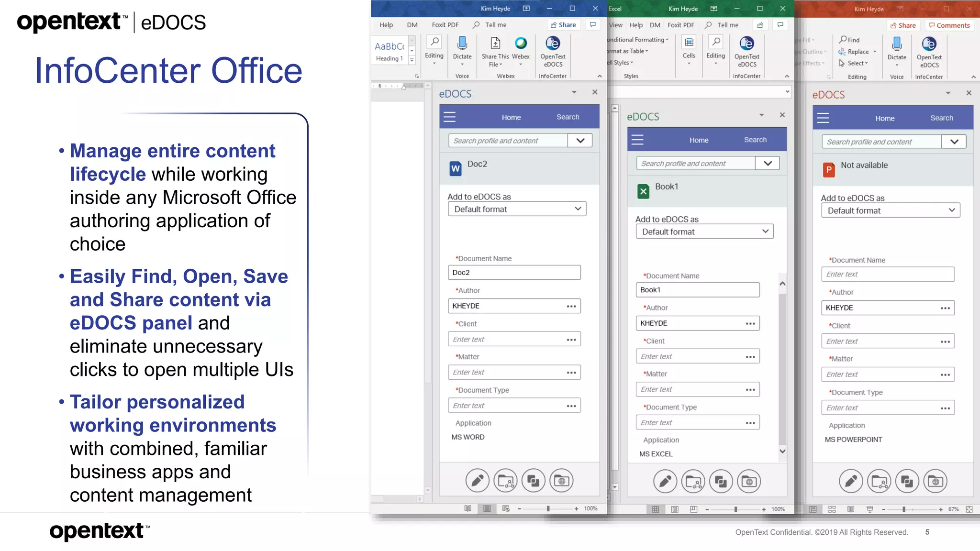Switch to Search tab in Excel eDOCS panel
Image resolution: width=980 pixels, height=551 pixels.
pyautogui.click(x=755, y=140)
